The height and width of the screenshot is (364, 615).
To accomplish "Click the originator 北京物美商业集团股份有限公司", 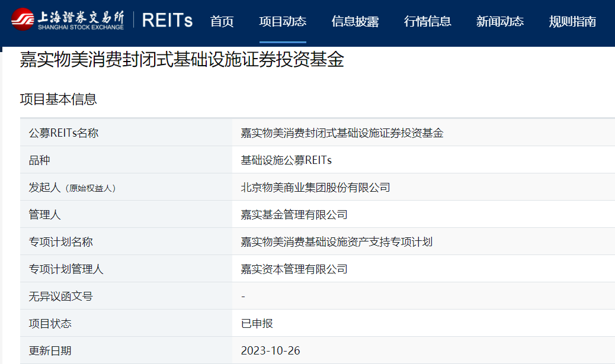I will pyautogui.click(x=315, y=188).
